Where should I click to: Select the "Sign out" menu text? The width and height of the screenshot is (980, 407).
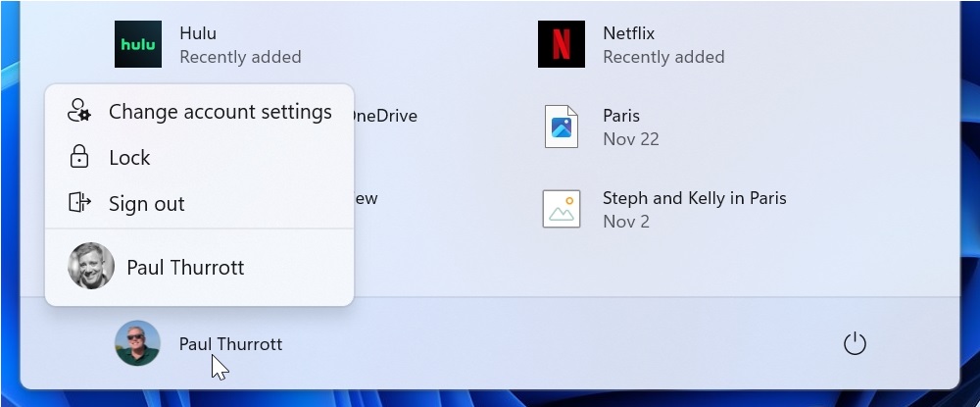146,204
